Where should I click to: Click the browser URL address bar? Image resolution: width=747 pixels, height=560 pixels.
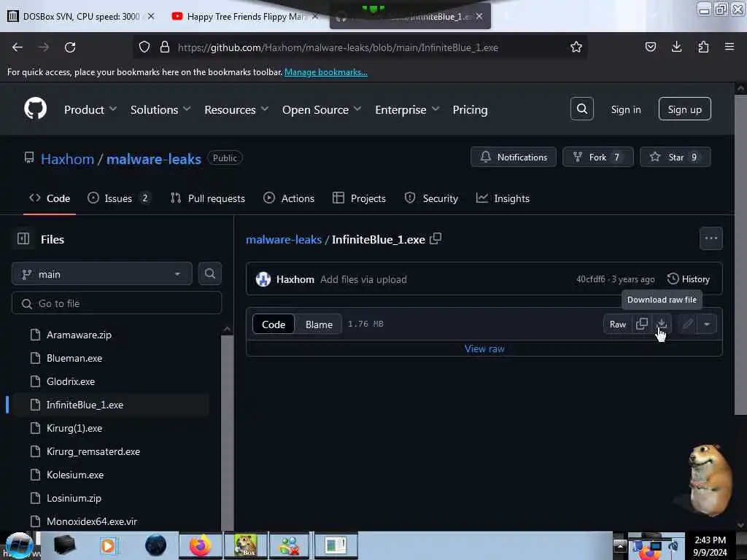(360, 47)
